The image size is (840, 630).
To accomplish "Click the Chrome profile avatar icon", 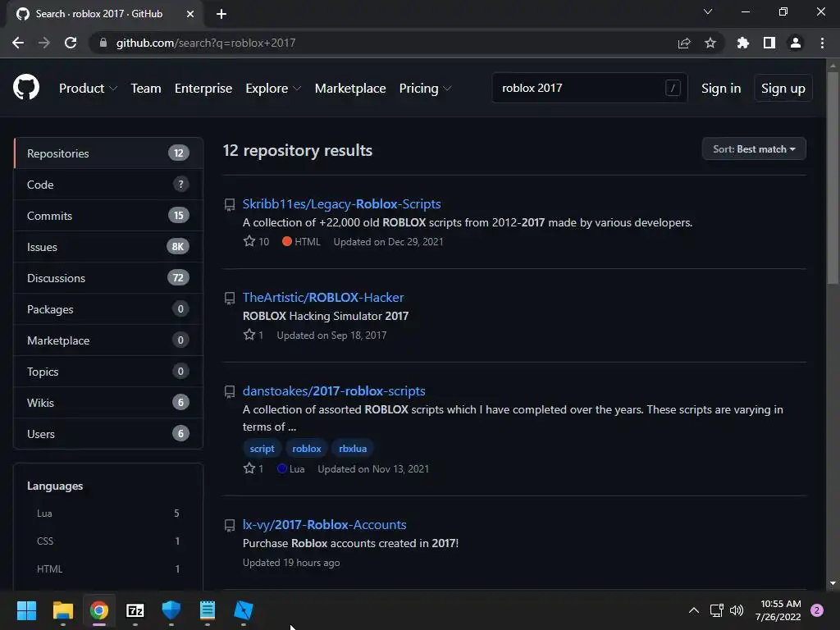I will click(x=795, y=43).
